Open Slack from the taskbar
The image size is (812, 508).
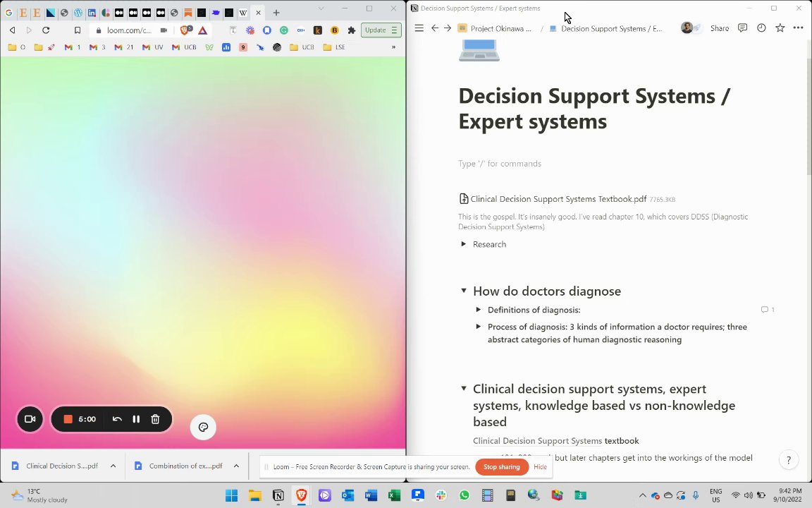point(441,495)
